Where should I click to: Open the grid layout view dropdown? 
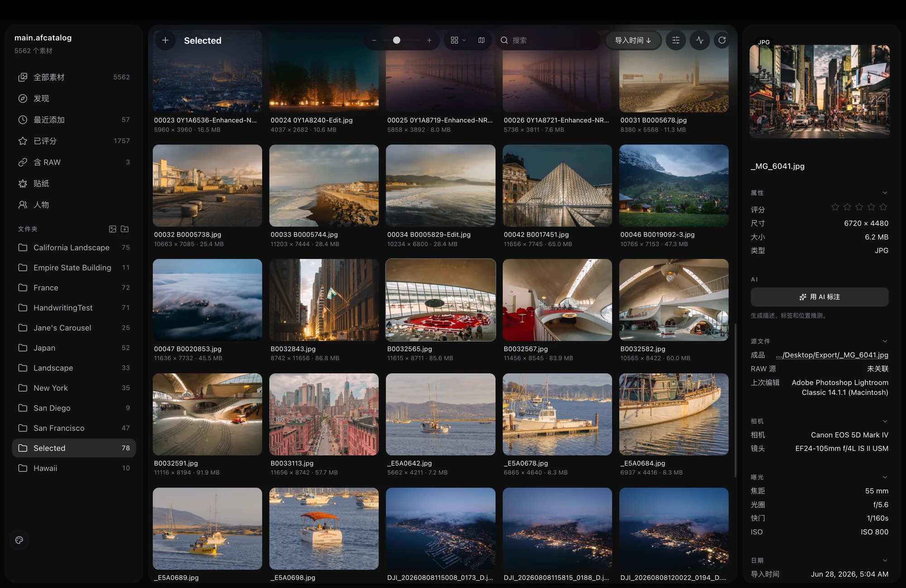458,40
